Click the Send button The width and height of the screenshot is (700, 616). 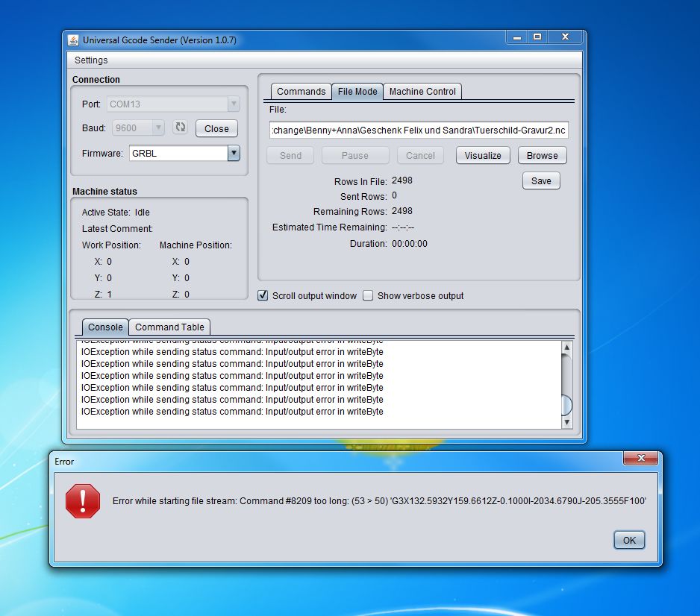(x=290, y=155)
